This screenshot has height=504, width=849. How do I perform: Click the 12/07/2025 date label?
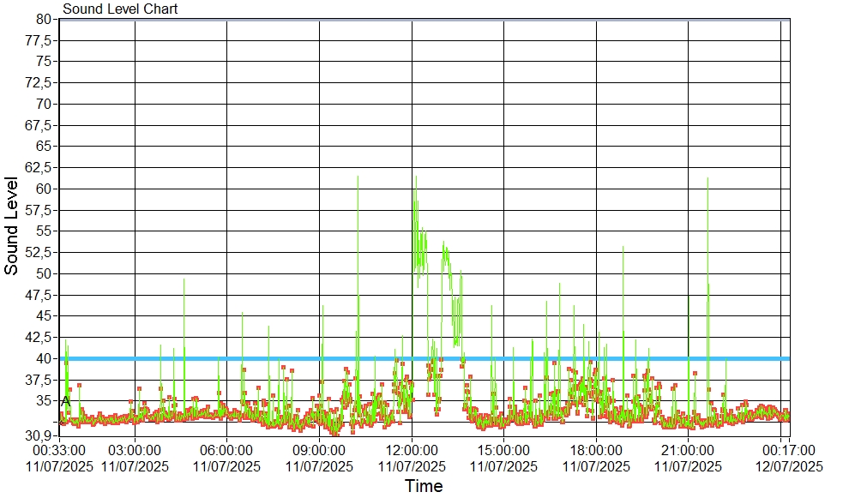tap(787, 466)
